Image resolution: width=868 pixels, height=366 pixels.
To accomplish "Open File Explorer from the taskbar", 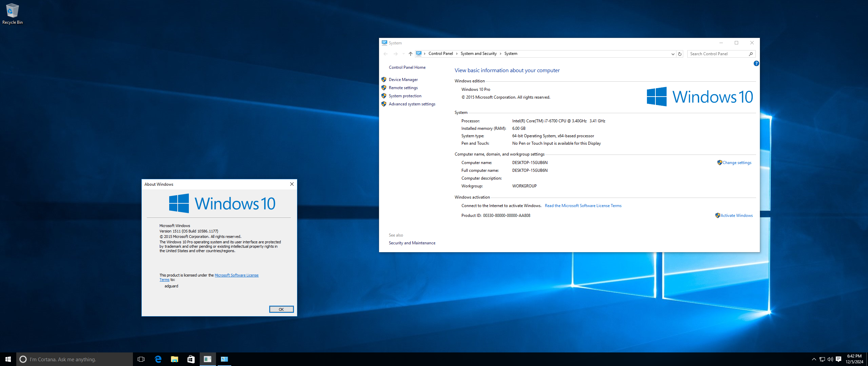I will point(174,359).
